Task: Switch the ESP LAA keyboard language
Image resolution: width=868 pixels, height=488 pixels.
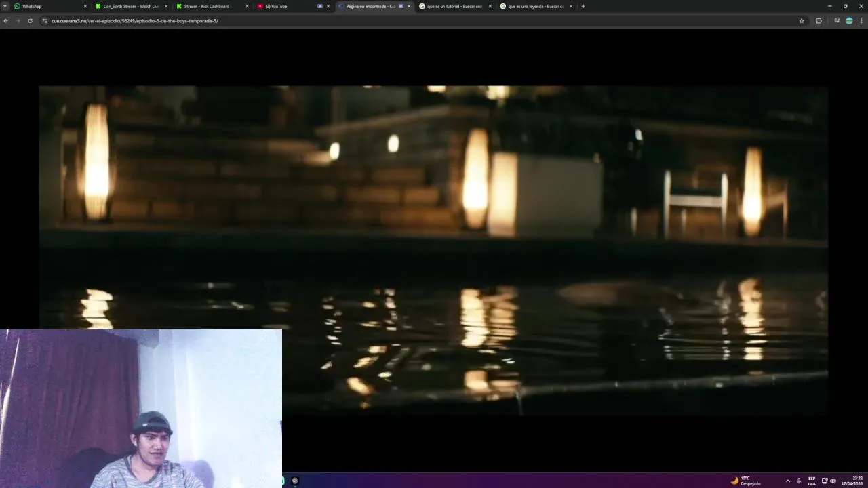Action: tap(812, 481)
